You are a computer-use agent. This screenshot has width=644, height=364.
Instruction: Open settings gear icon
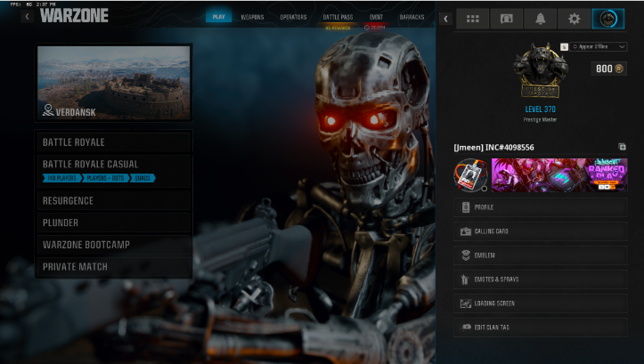[x=574, y=19]
